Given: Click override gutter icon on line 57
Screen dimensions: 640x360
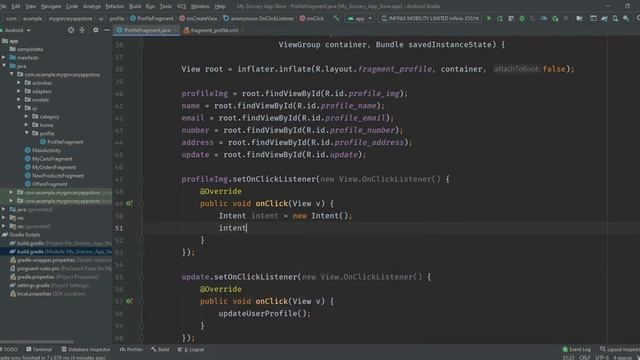Looking at the screenshot, I should coord(129,301).
